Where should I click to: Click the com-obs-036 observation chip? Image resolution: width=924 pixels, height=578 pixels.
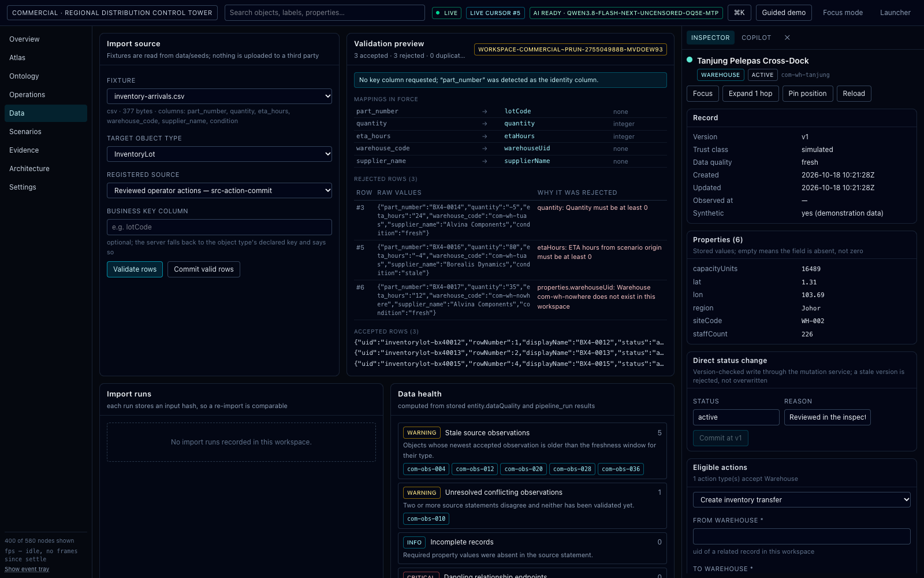click(x=621, y=469)
